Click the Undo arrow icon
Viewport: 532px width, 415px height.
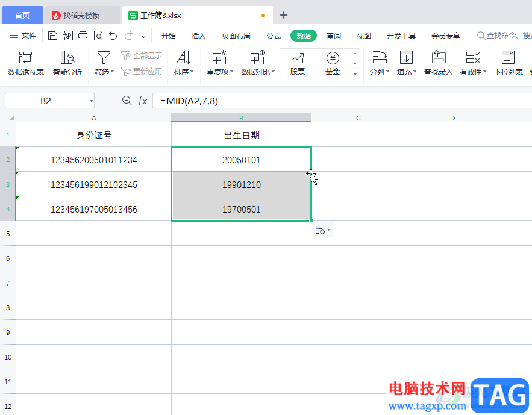point(113,36)
